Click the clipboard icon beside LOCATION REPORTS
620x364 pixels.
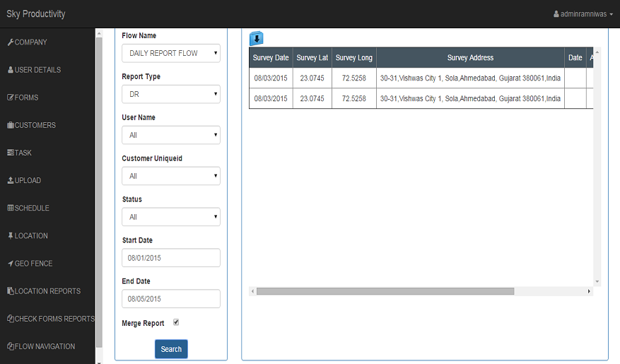[11, 291]
